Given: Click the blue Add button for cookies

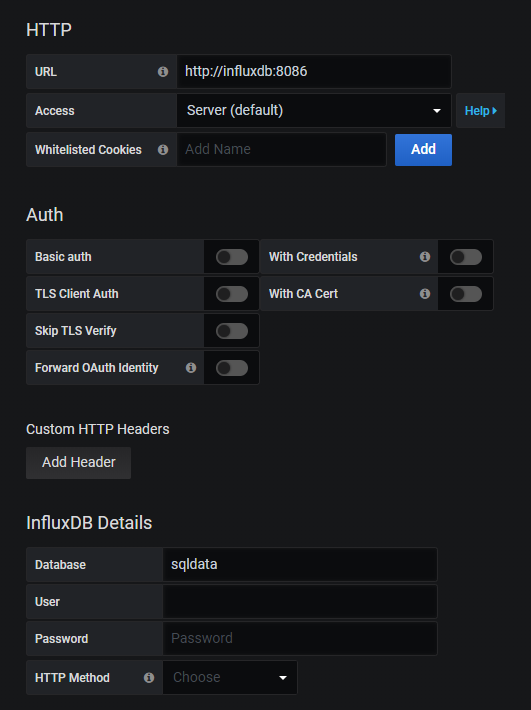Looking at the screenshot, I should [423, 149].
